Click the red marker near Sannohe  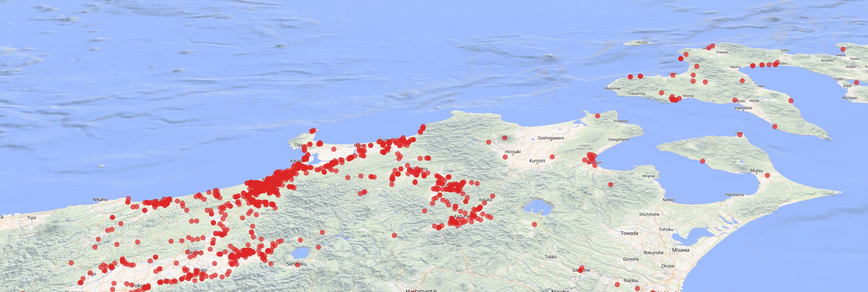click(582, 270)
